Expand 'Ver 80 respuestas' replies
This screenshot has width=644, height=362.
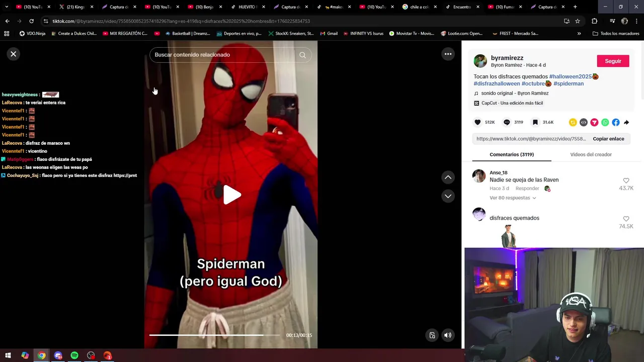513,198
